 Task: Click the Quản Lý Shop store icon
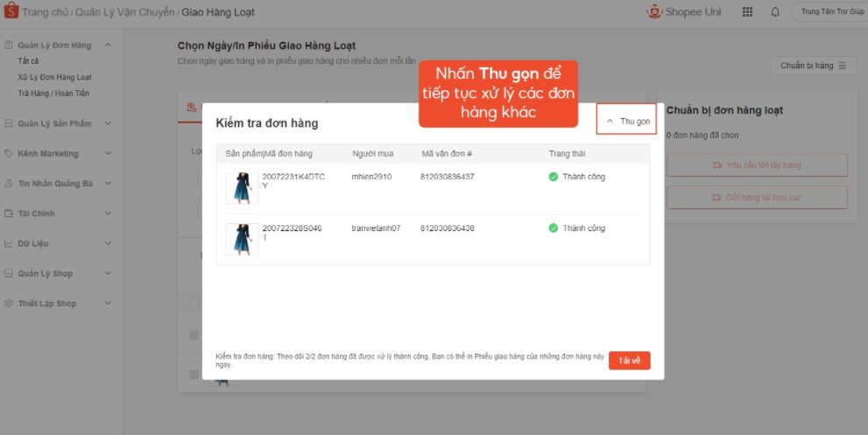9,273
